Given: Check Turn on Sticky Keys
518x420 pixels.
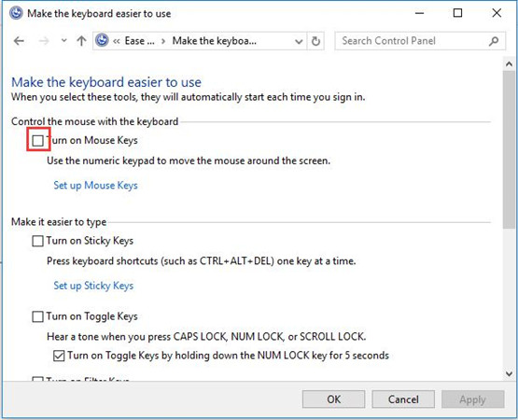Looking at the screenshot, I should [37, 241].
